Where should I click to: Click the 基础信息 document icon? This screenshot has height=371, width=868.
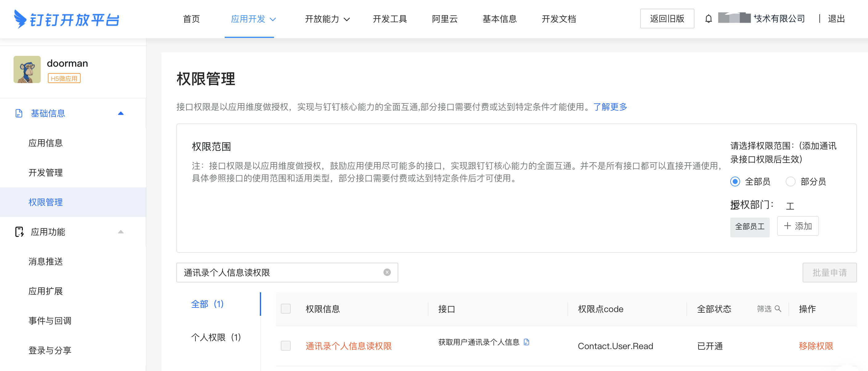click(19, 113)
